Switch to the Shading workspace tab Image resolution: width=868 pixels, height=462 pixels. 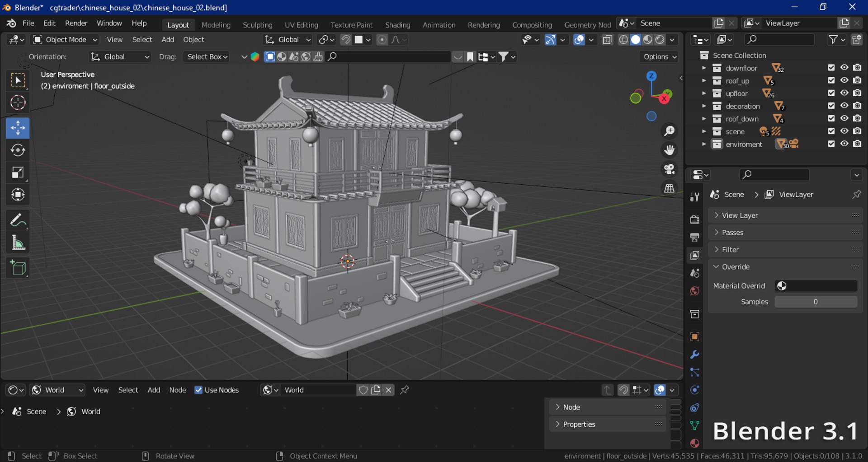[x=397, y=25]
